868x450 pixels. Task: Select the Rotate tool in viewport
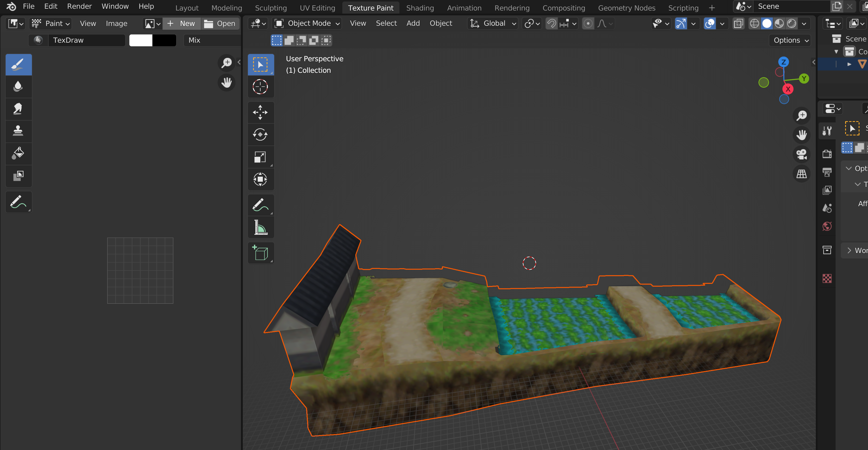pyautogui.click(x=261, y=135)
